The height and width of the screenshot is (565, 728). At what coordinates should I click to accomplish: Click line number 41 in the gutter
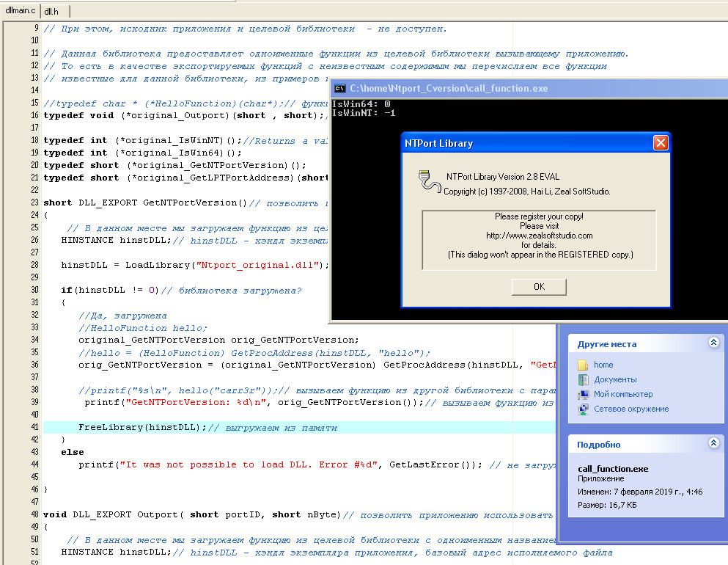click(34, 427)
